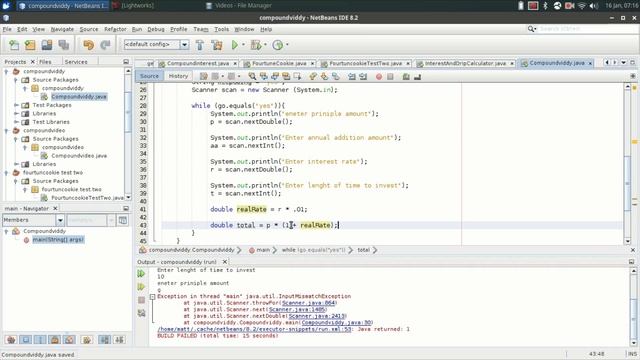Open the Debug menu
Viewport: 640px width, 360px height.
coord(156,29)
